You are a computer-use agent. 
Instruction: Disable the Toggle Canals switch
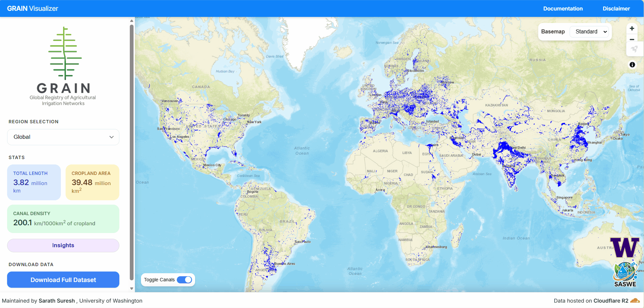[x=185, y=280]
